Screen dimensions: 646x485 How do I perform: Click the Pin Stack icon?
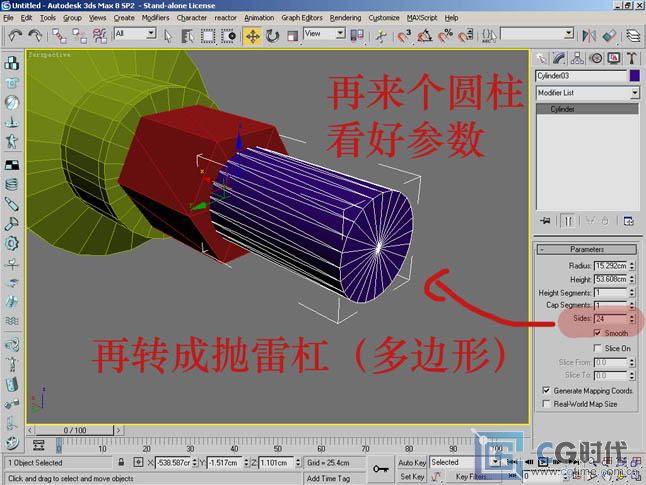tap(545, 221)
